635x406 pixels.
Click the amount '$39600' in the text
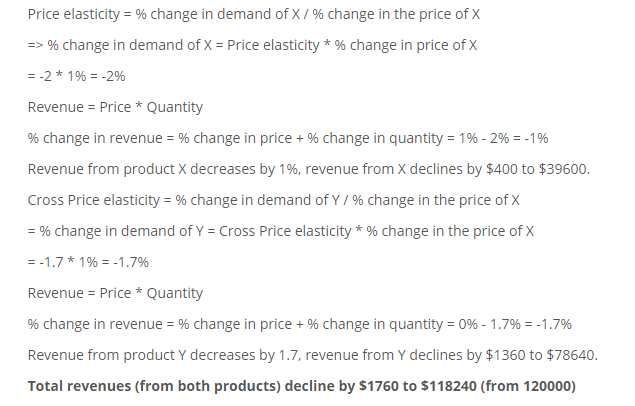click(562, 169)
